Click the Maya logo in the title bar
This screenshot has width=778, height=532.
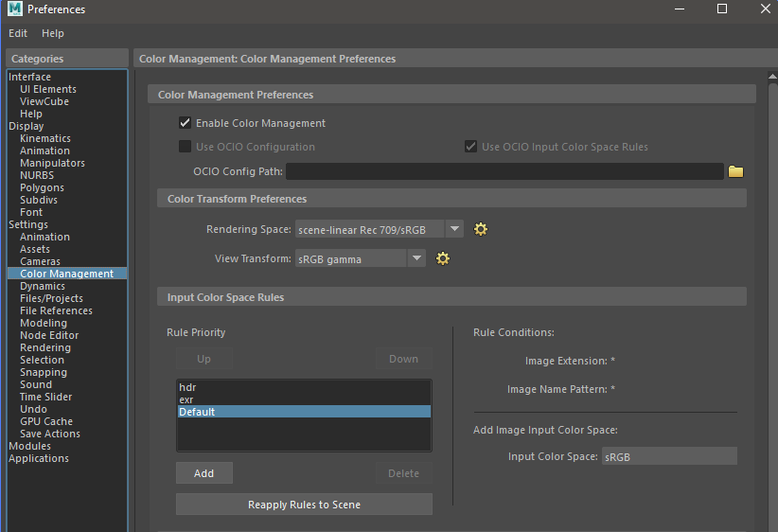(x=13, y=9)
